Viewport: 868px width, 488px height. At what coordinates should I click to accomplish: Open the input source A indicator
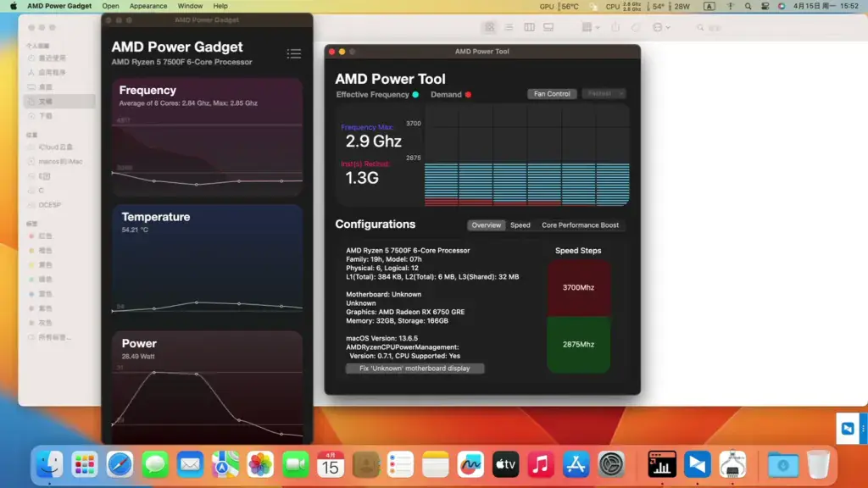pyautogui.click(x=709, y=6)
